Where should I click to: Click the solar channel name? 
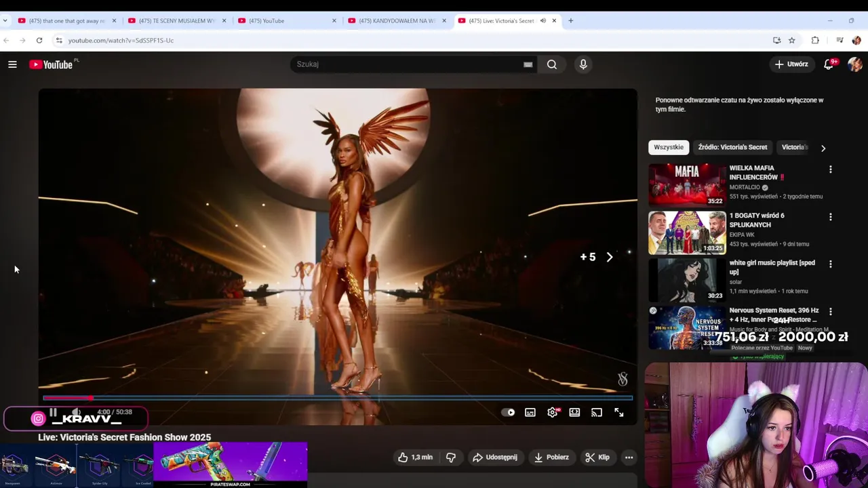736,282
